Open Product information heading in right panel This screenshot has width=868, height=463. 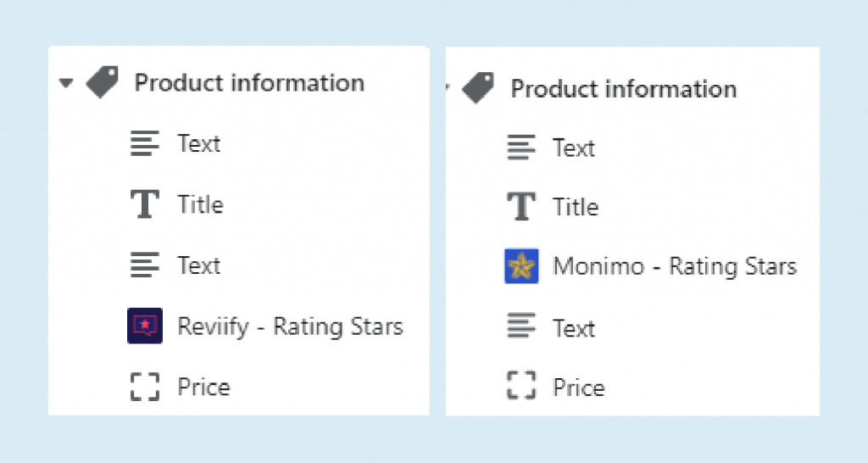pos(623,89)
